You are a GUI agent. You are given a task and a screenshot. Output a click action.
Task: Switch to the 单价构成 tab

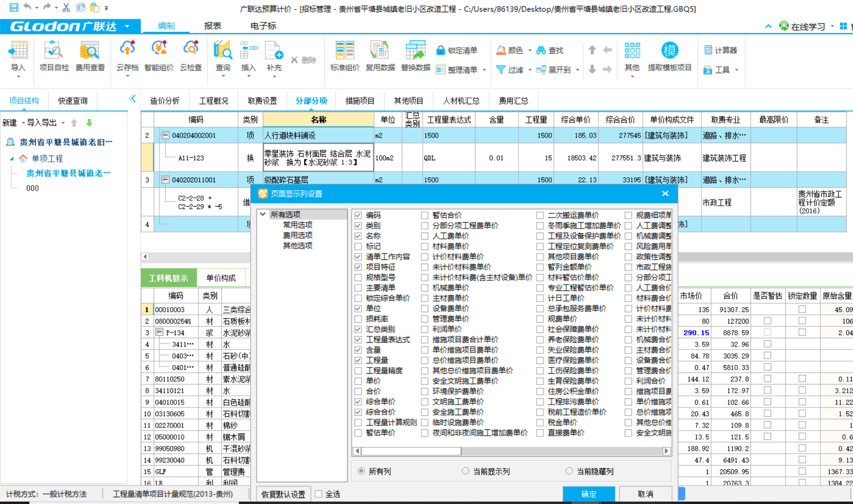tap(221, 278)
